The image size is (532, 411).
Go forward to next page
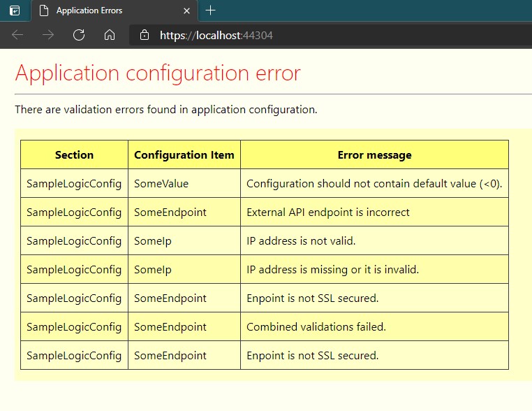click(x=48, y=35)
